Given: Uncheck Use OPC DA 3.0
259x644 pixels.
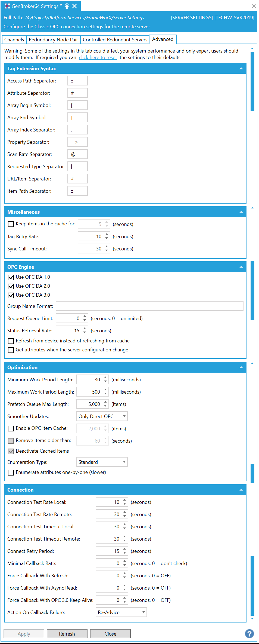Looking at the screenshot, I should (11, 295).
